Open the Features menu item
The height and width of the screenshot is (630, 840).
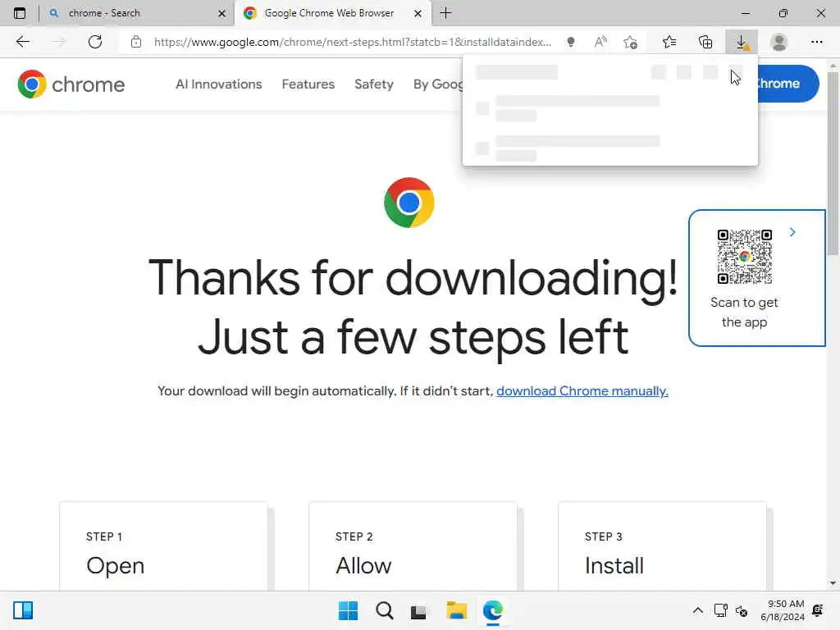pos(308,84)
